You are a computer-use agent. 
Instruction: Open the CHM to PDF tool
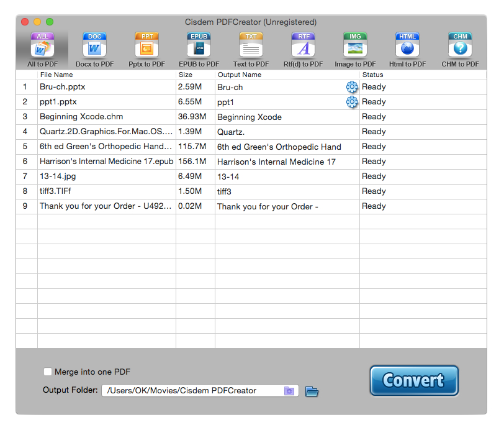(x=460, y=49)
